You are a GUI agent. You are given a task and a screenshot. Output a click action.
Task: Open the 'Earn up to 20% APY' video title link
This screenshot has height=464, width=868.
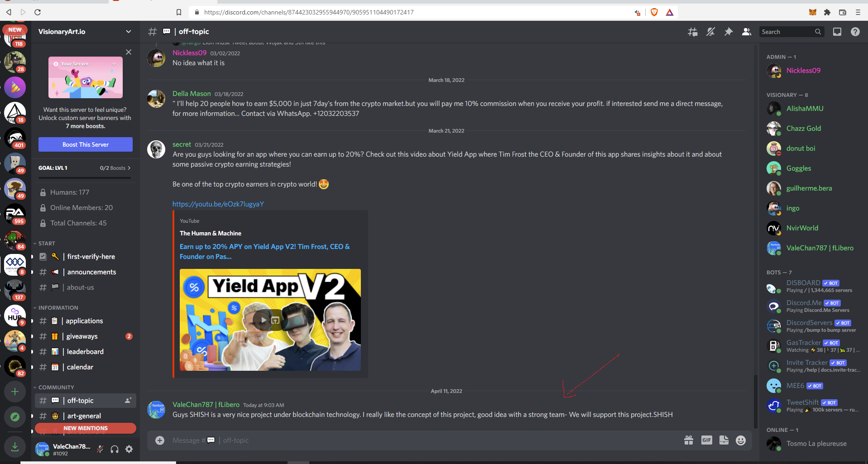(x=265, y=252)
